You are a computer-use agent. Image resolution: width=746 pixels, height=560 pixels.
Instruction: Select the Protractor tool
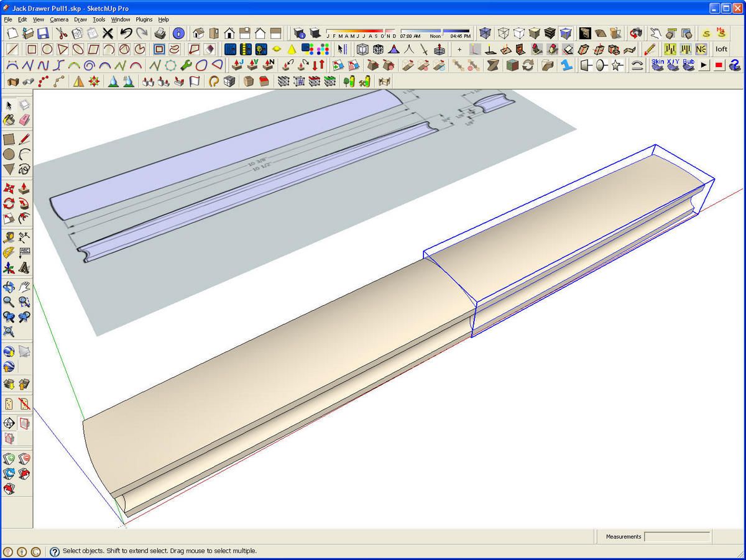click(x=9, y=252)
